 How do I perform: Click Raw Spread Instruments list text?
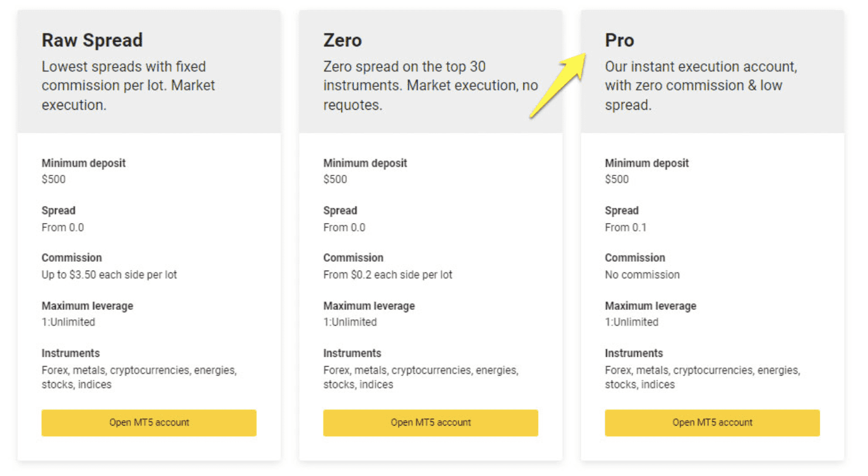(x=139, y=377)
